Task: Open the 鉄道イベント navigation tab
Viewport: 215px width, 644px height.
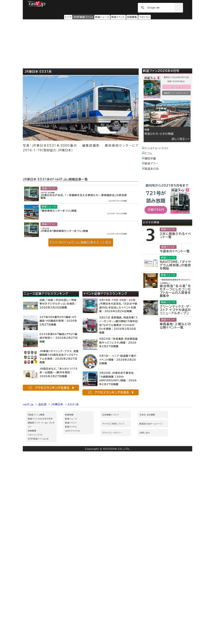Action: coord(118,17)
